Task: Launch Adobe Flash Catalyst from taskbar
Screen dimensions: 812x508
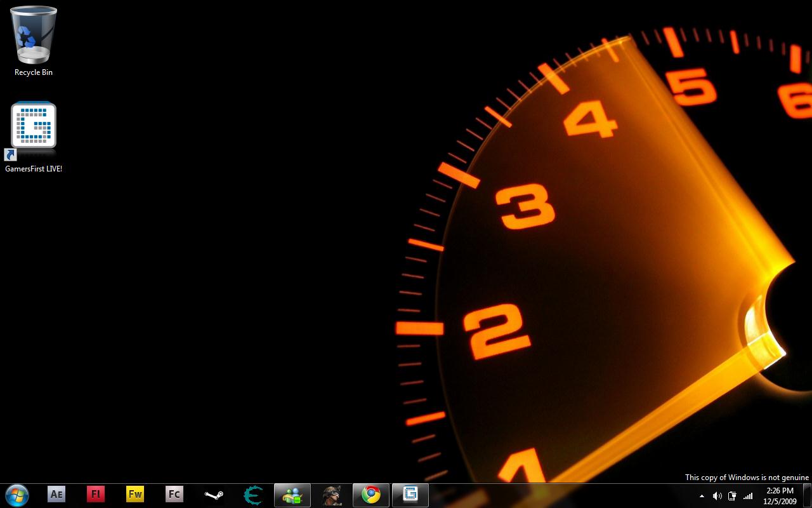Action: 174,495
